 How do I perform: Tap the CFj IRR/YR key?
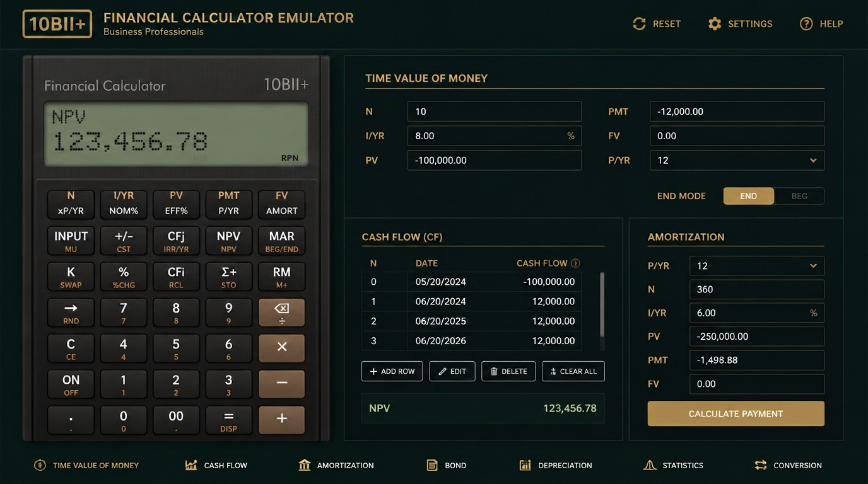[x=176, y=240]
